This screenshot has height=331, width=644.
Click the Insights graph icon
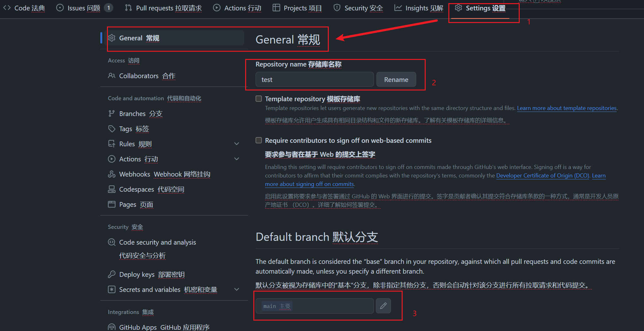click(x=398, y=8)
